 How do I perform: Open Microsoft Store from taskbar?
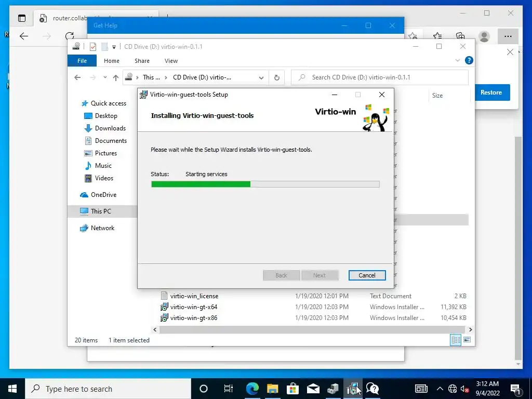[x=292, y=389]
